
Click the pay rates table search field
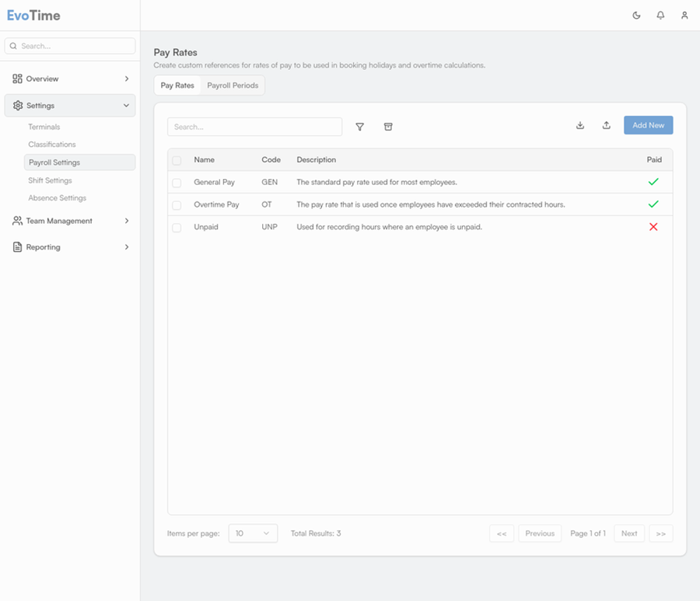point(254,127)
